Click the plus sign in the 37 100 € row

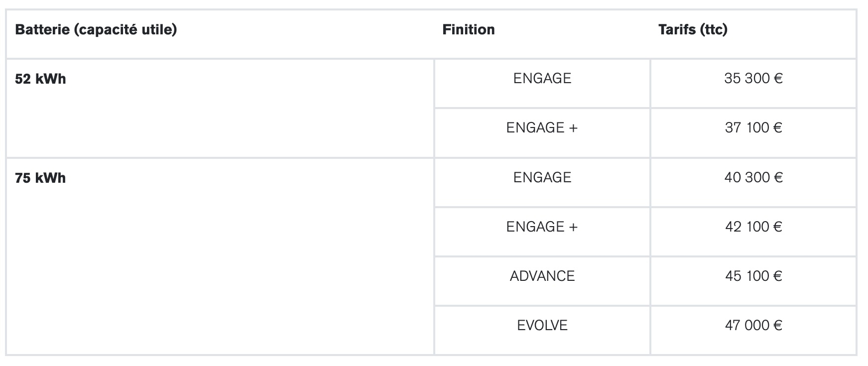573,128
